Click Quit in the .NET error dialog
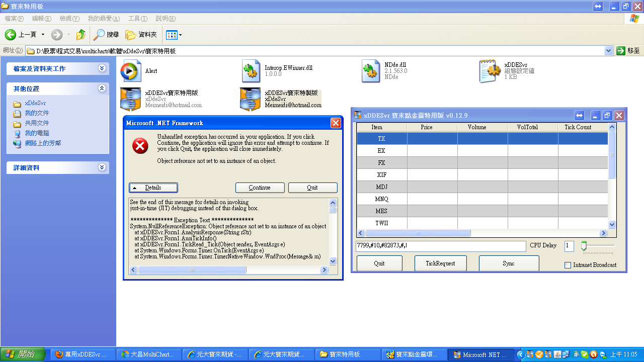 tap(312, 188)
